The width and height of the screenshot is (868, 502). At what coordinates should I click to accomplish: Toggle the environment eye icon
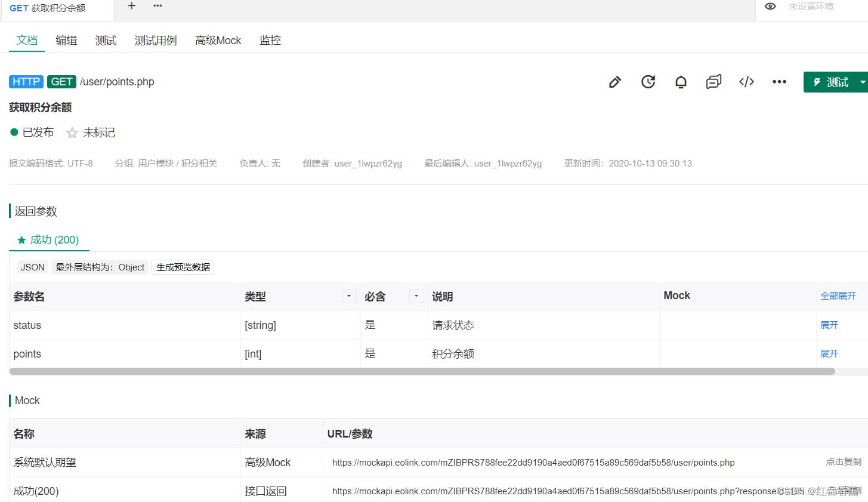[x=770, y=7]
